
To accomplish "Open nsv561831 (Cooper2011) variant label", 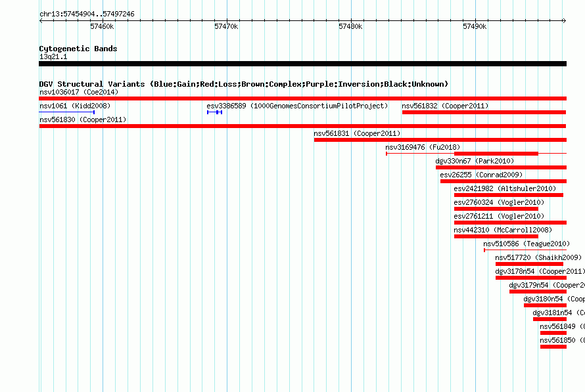I will tap(357, 133).
